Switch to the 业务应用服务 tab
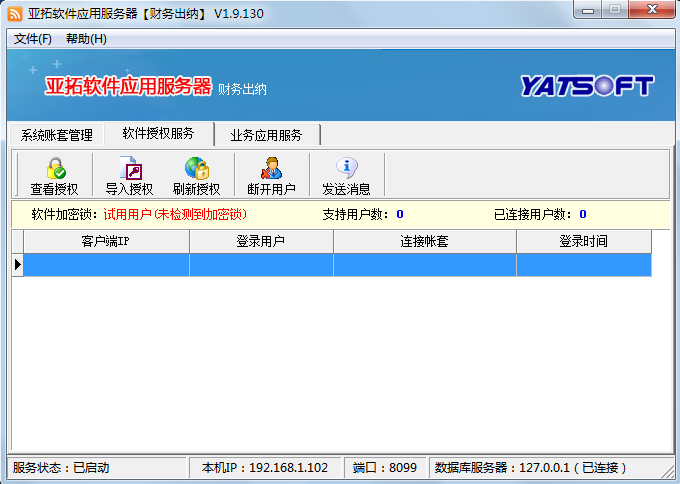The width and height of the screenshot is (680, 484). 266,135
